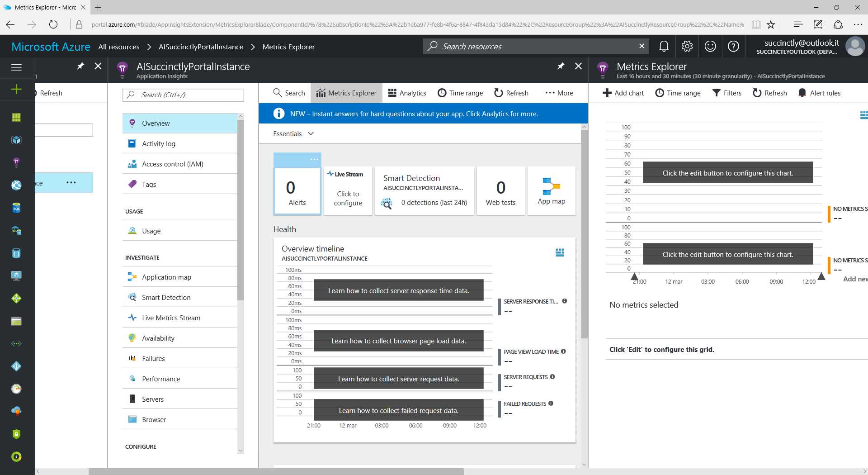This screenshot has width=868, height=475.
Task: Click the All resources breadcrumb
Action: pos(119,47)
